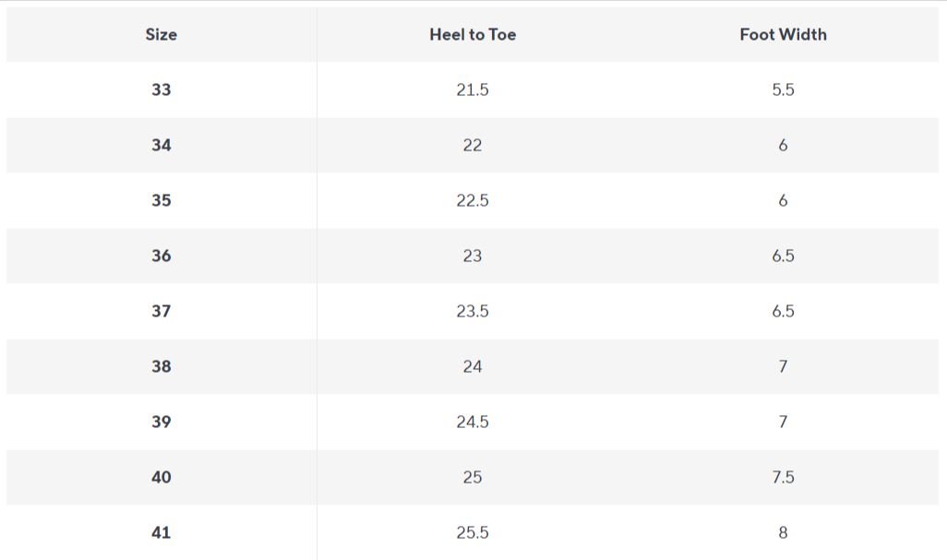Select foot width 7.5 for size 40
The image size is (947, 560).
(783, 478)
